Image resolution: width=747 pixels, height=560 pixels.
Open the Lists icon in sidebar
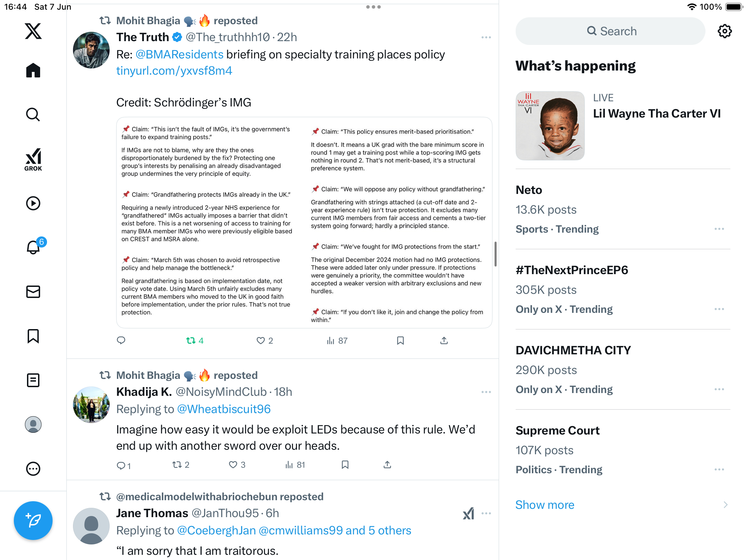33,380
